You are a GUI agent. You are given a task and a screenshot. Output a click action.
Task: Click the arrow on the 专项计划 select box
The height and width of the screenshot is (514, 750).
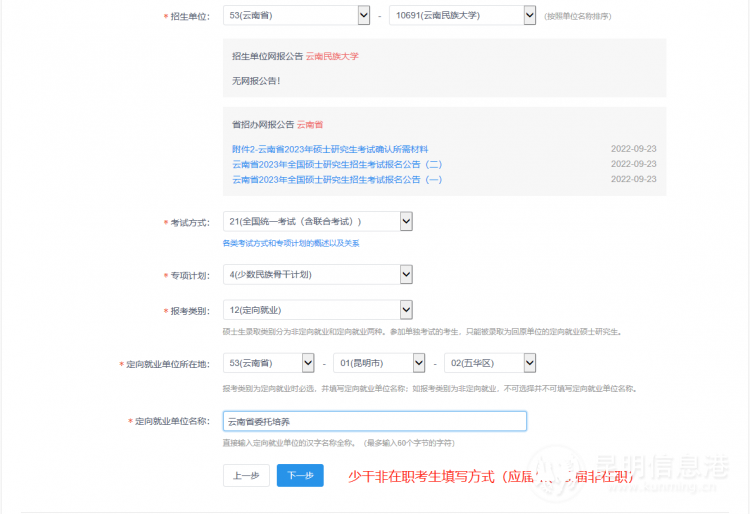[x=405, y=274]
